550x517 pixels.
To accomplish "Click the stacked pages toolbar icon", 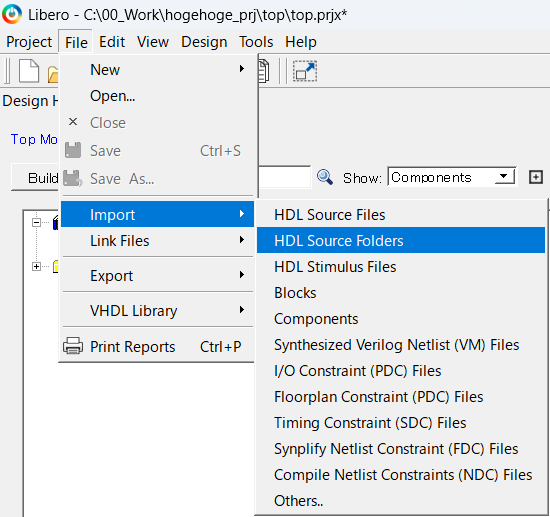I will (264, 71).
